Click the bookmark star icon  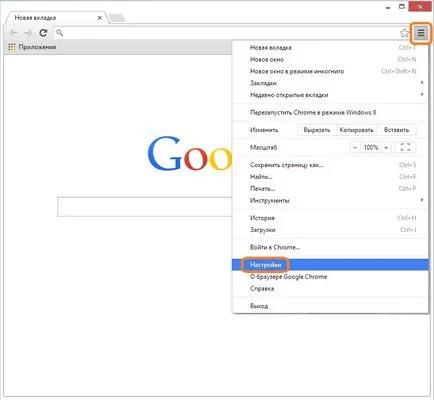[404, 33]
